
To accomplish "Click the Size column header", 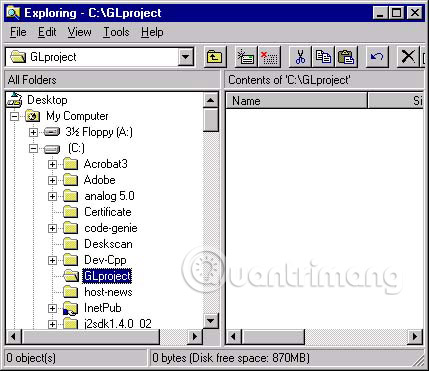I will tap(396, 101).
